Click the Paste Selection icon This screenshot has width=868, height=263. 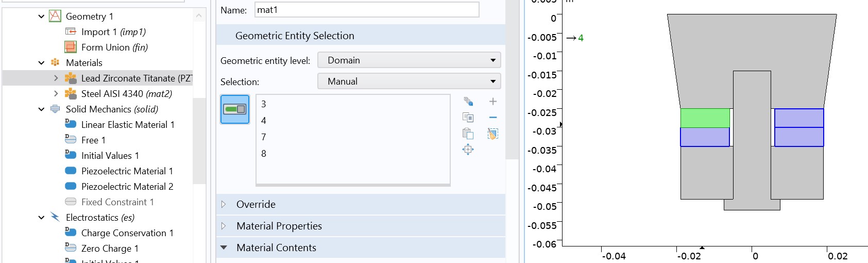pos(468,134)
